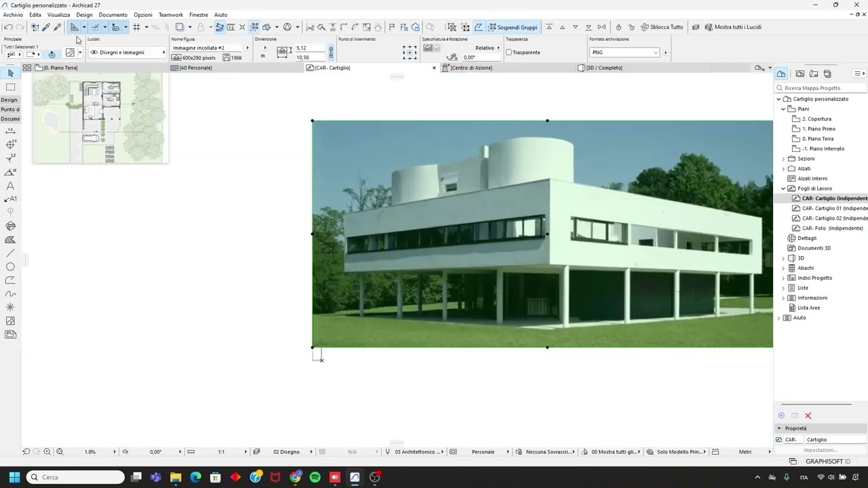This screenshot has width=868, height=488.
Task: Click the Impostazioni... button
Action: (x=821, y=450)
